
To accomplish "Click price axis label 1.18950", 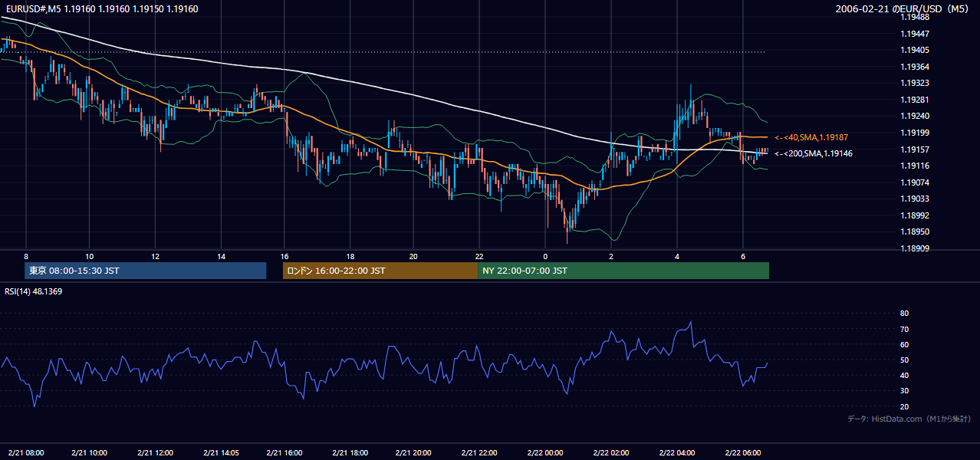I will (x=915, y=232).
